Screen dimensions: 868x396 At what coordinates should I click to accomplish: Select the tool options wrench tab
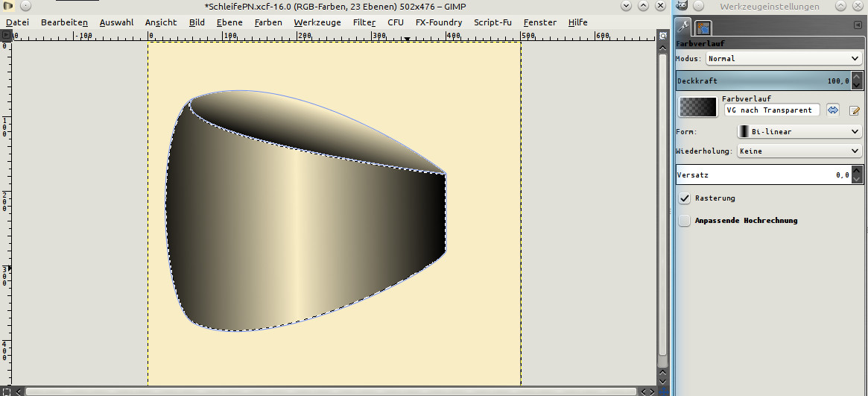(683, 28)
